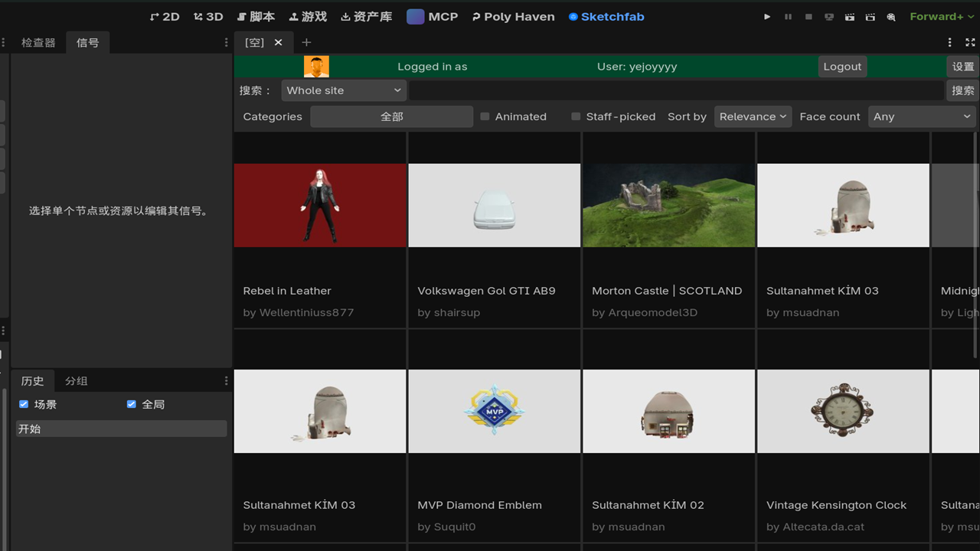The height and width of the screenshot is (551, 980).
Task: Uncheck the 全局 history checkbox
Action: (132, 404)
